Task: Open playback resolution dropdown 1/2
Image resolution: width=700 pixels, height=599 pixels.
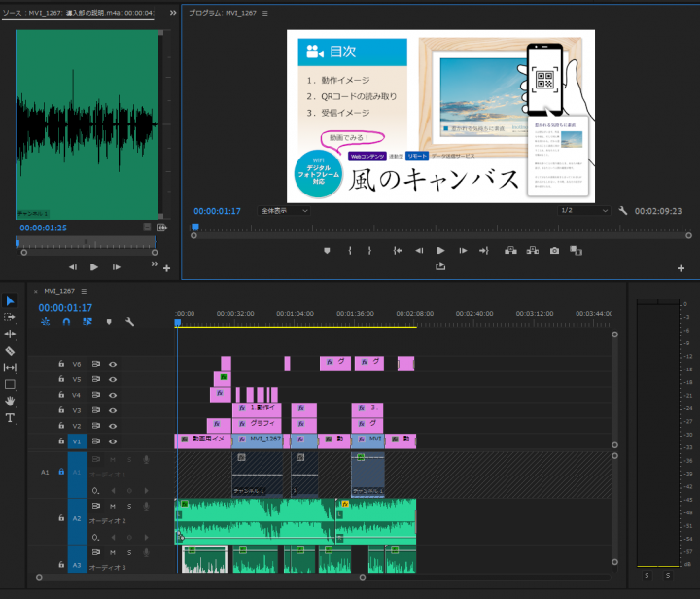Action: 584,210
